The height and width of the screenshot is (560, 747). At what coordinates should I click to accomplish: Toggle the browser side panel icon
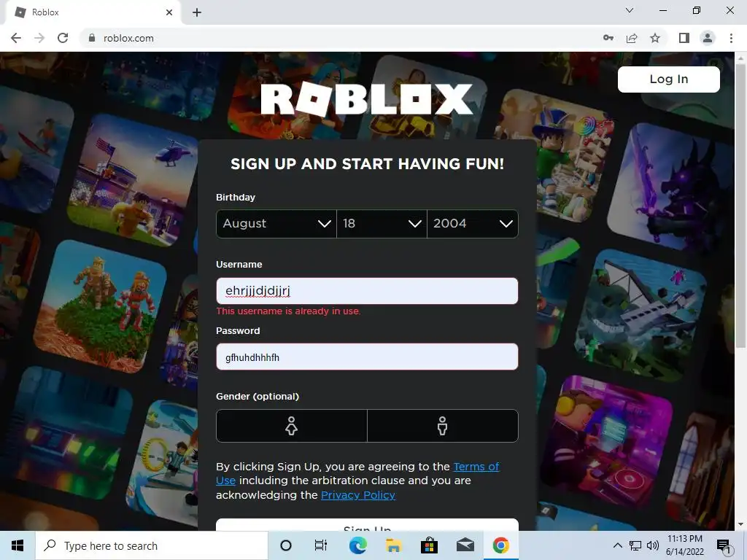[x=684, y=38]
